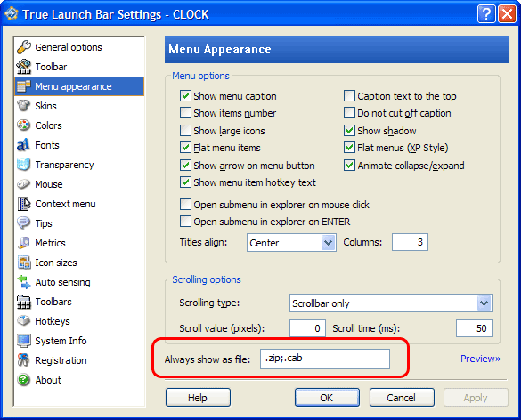Toggle Flat menus (XP Style) checkbox
Screen dimensions: 521x420
(x=349, y=148)
